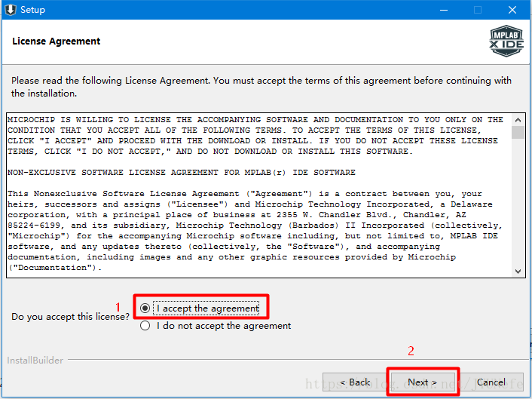This screenshot has height=399, width=532.
Task: Click the license scrollbar up arrow
Action: pyautogui.click(x=518, y=119)
